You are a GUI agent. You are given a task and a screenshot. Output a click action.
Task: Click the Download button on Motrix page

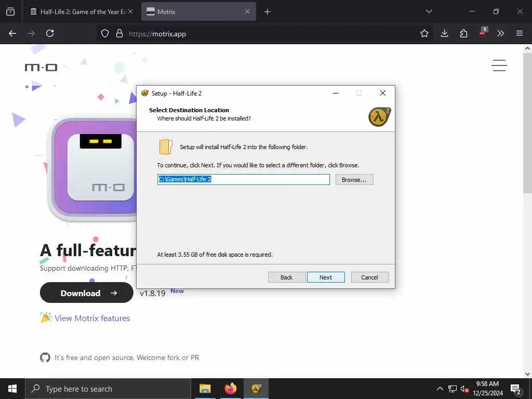[x=87, y=293]
